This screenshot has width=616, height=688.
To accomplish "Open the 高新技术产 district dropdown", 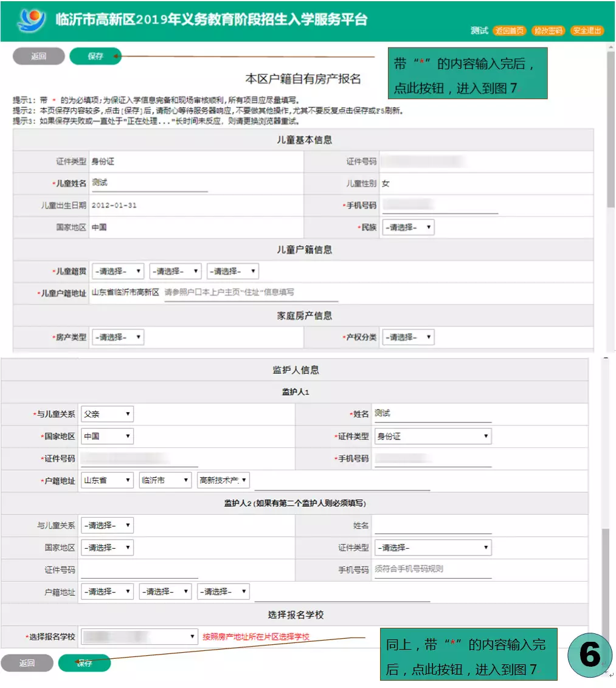I will pos(223,480).
